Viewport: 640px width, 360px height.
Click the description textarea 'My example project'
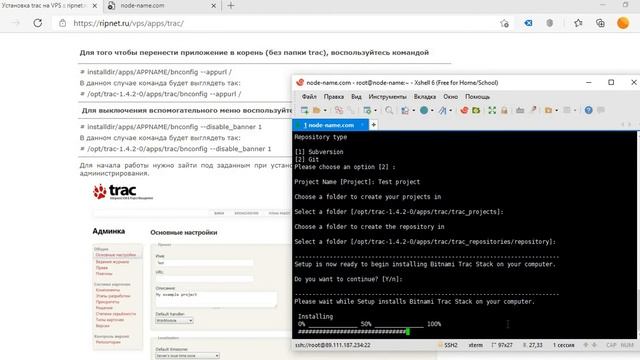[216, 299]
